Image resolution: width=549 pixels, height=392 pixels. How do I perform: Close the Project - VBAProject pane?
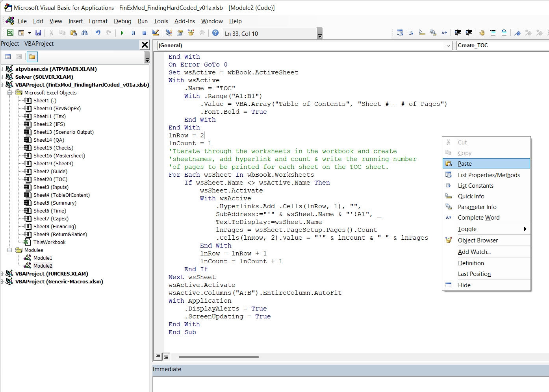click(x=145, y=44)
